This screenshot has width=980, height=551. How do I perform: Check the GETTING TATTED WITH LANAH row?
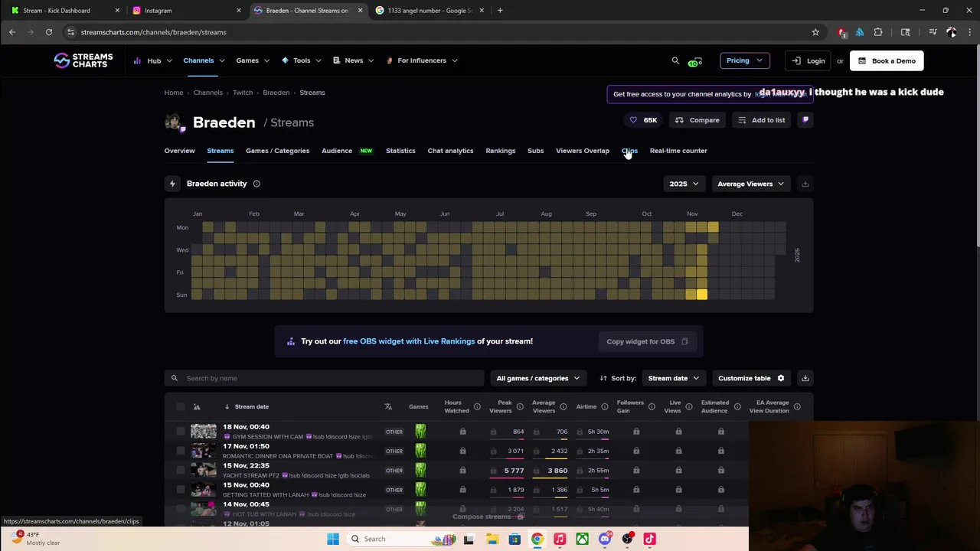tap(181, 490)
